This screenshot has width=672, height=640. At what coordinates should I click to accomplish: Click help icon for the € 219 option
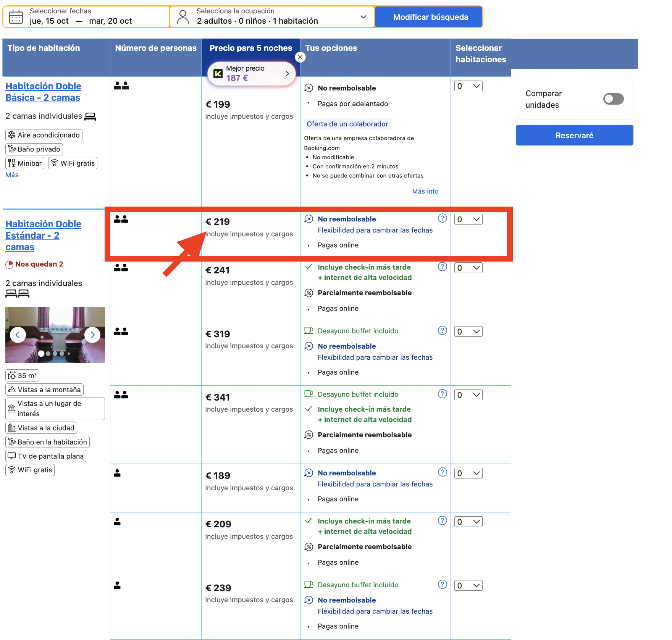click(x=442, y=218)
